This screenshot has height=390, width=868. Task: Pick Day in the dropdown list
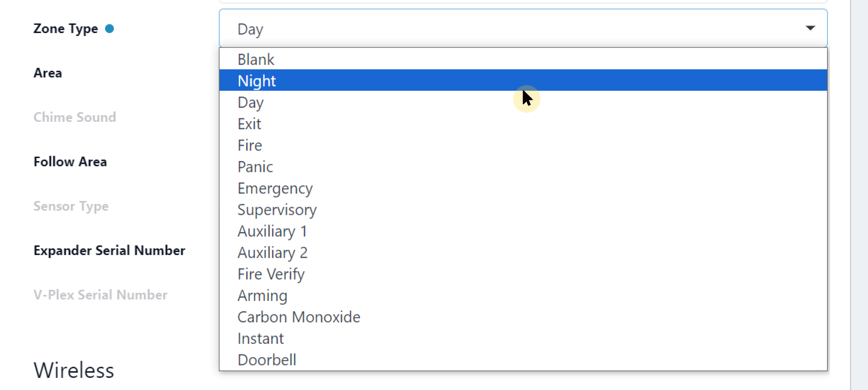tap(250, 102)
